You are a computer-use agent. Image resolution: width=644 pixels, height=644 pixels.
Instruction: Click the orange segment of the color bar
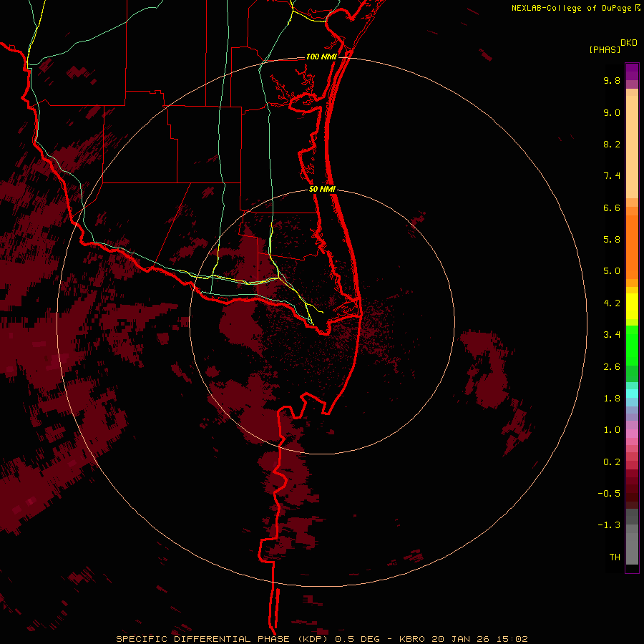(x=632, y=246)
